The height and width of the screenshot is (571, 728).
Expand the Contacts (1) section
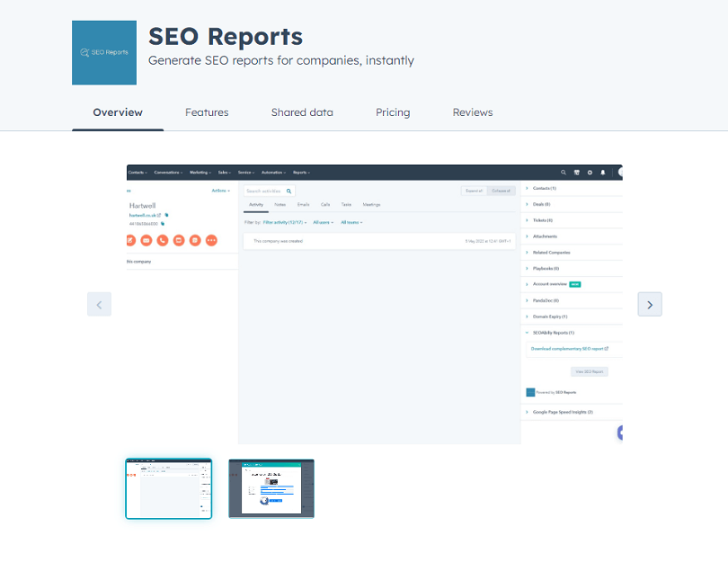click(x=573, y=189)
